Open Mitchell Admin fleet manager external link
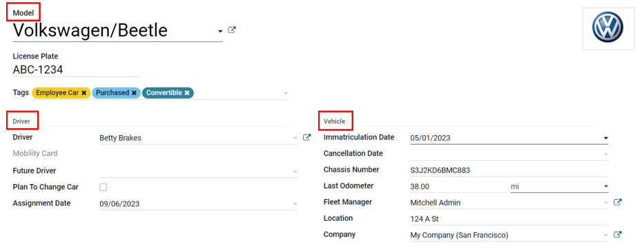The width and height of the screenshot is (644, 251). pyautogui.click(x=618, y=202)
